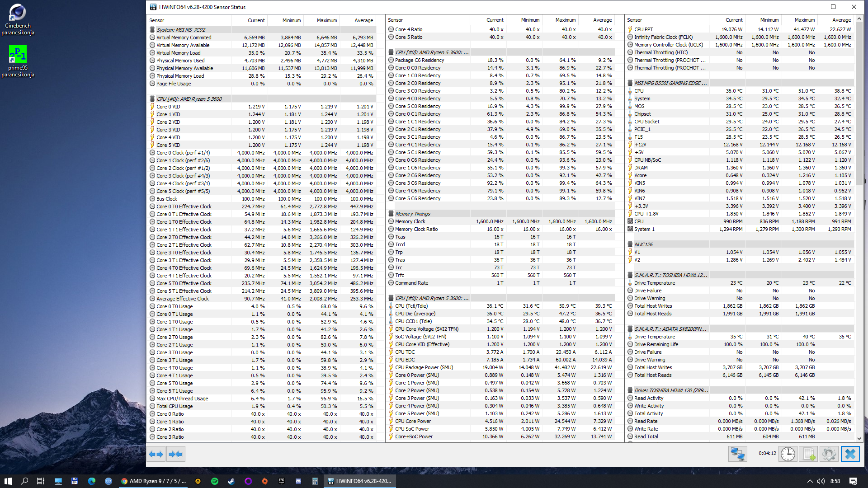Show hidden system tray icons chevron
This screenshot has height=488, width=868.
[x=810, y=481]
